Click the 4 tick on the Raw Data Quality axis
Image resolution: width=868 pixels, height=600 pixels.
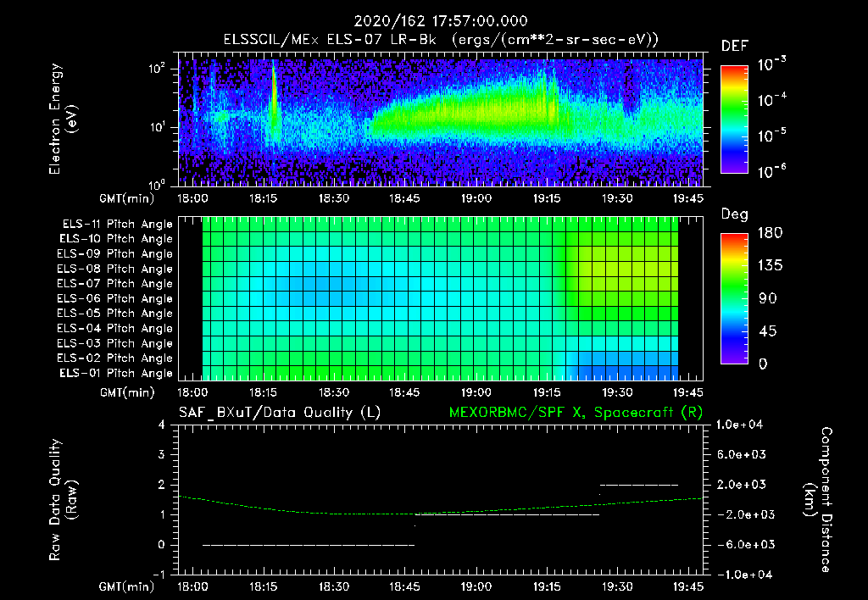pos(162,425)
